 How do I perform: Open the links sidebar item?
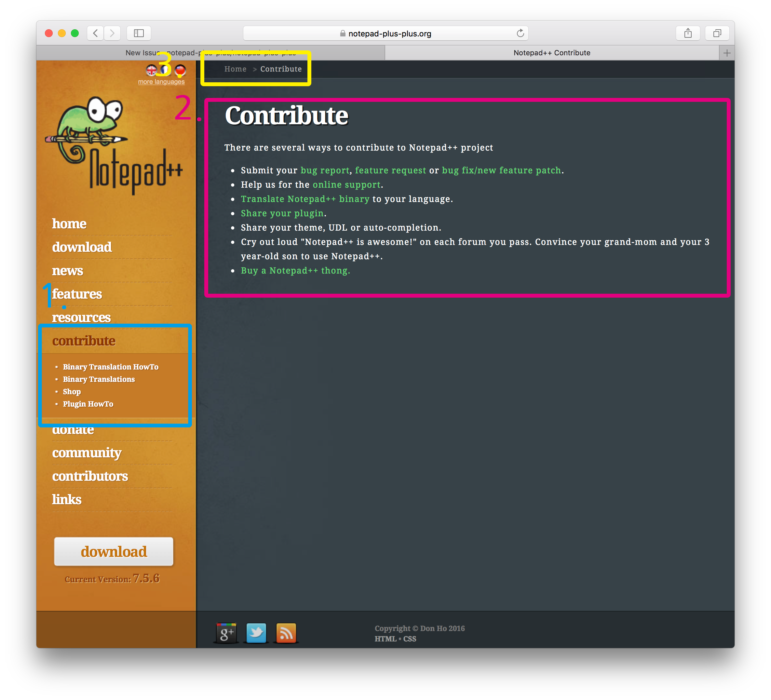[x=67, y=500]
